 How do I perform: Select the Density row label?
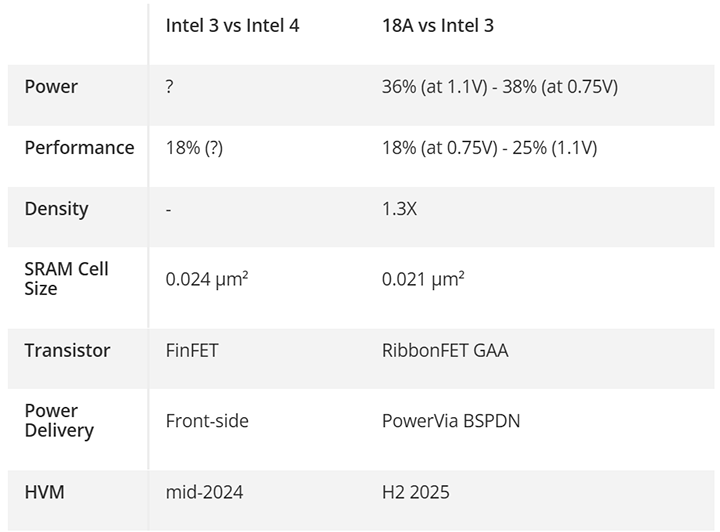56,209
